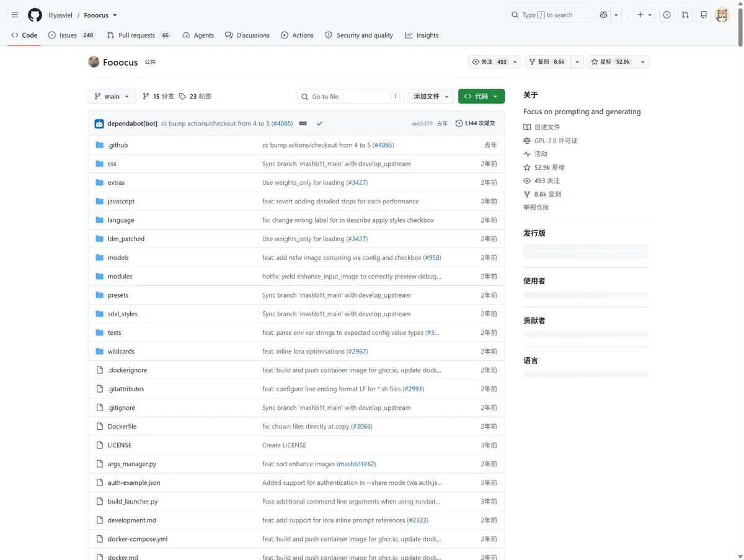Viewport: 744px width, 560px height.
Task: Open the issues icon in the header
Action: (666, 15)
